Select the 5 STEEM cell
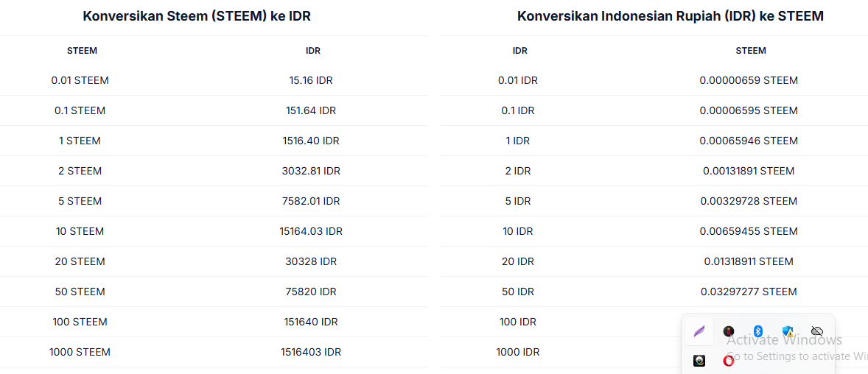 coord(80,201)
